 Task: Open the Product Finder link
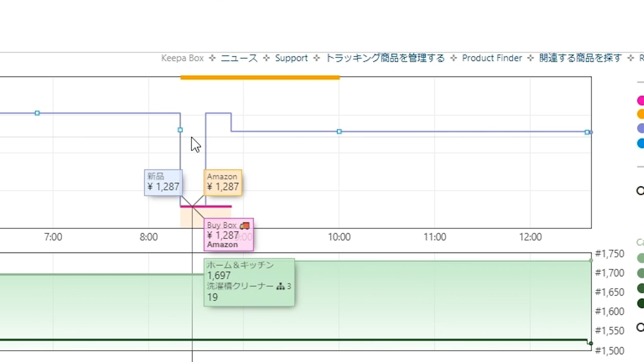pos(492,58)
